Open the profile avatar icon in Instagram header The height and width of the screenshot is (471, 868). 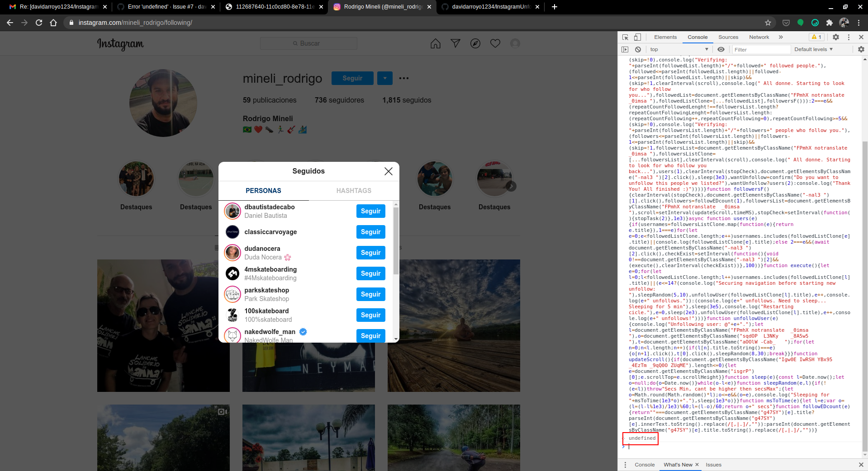click(515, 43)
